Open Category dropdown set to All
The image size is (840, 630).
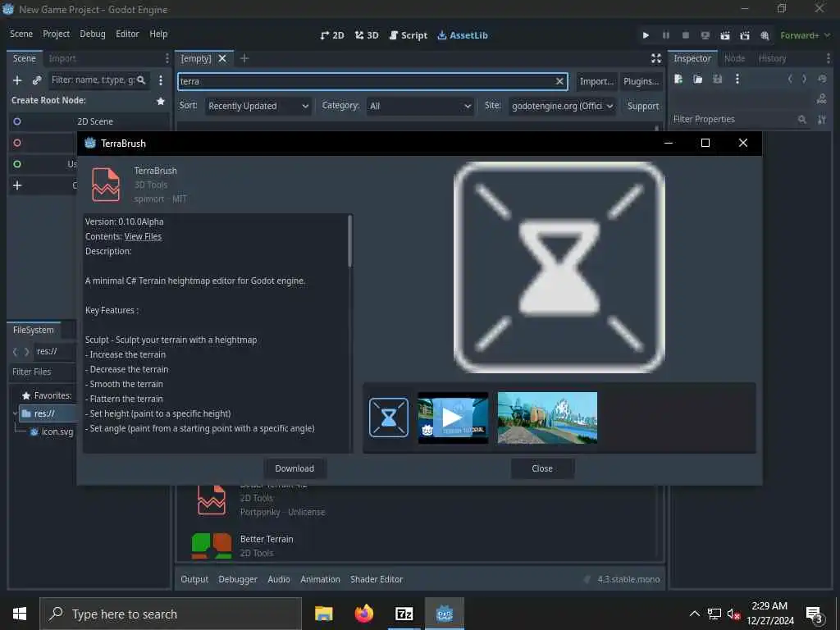[420, 106]
